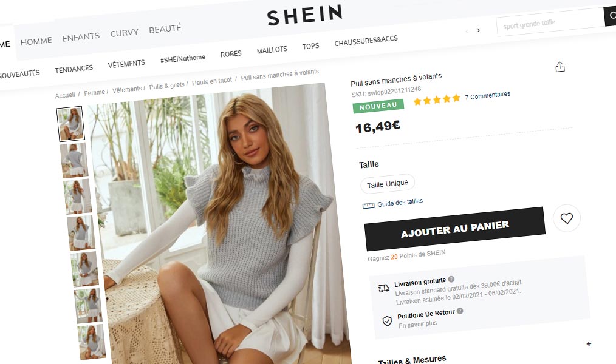Click the previous arrow near search bar
Screen dimensions: 616x364
pyautogui.click(x=467, y=31)
